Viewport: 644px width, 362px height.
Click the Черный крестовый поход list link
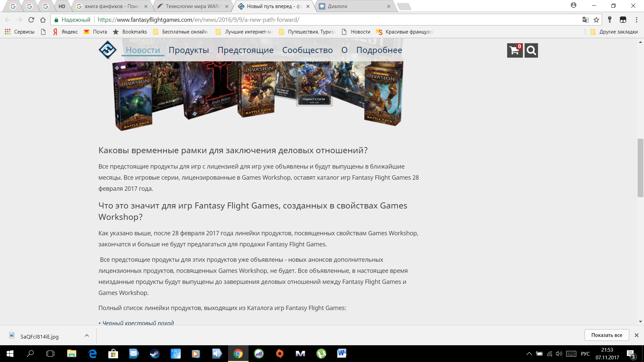138,323
